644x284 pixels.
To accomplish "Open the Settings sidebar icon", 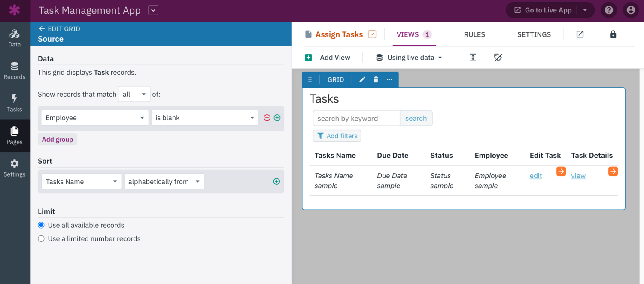I will (x=15, y=168).
